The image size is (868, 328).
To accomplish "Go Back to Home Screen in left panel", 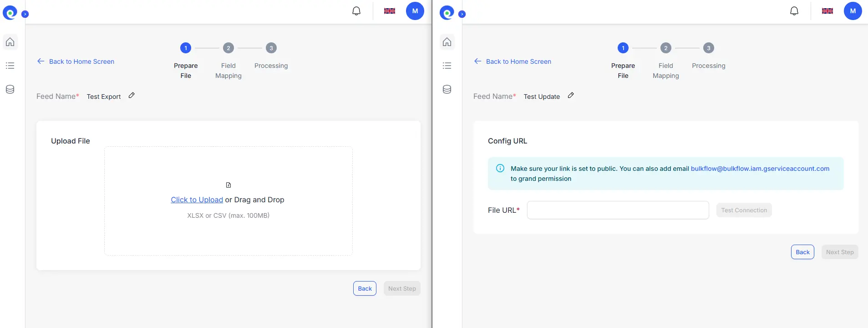I will [76, 61].
